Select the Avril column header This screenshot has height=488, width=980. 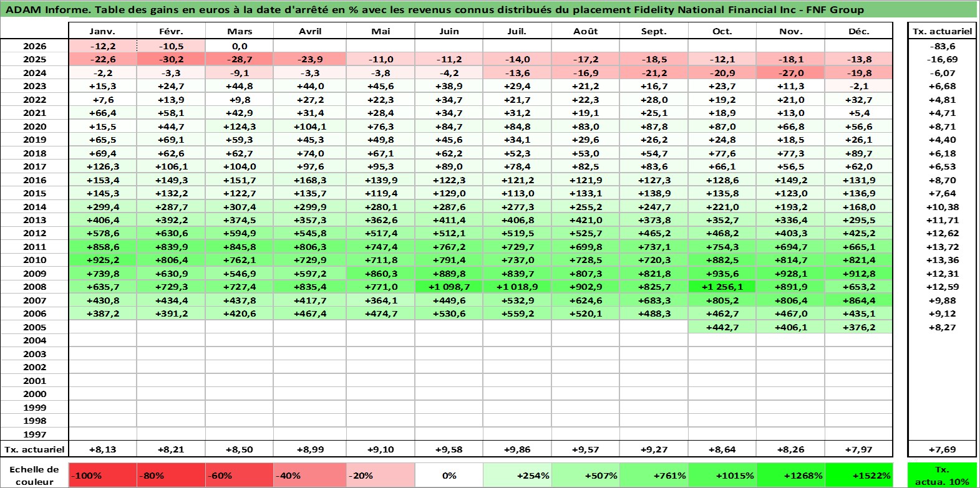(x=310, y=31)
